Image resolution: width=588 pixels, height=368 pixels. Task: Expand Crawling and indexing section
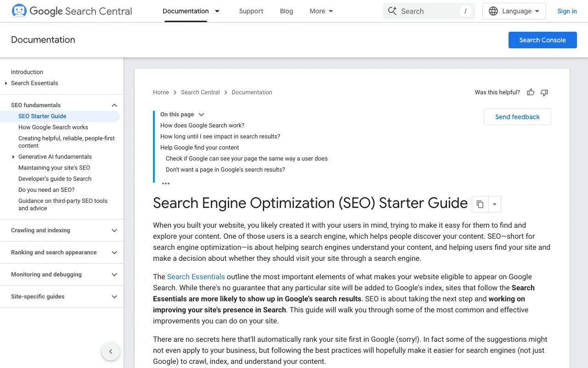click(114, 230)
